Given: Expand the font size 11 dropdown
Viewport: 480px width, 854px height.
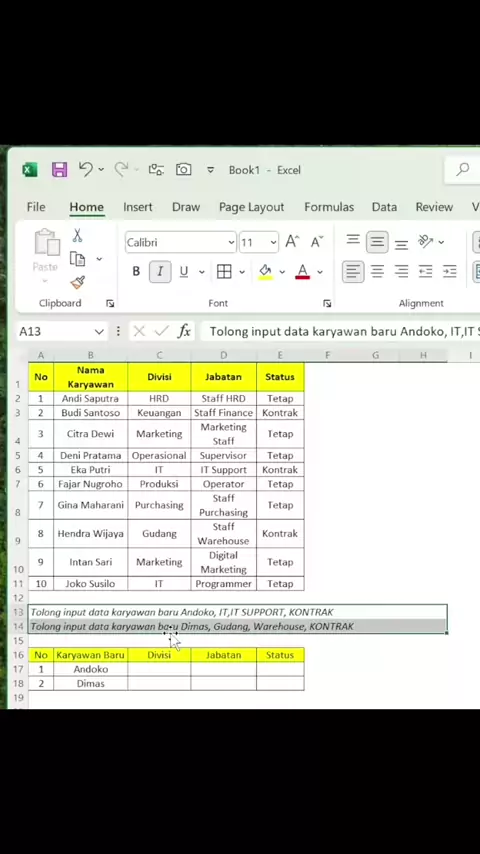Looking at the screenshot, I should 274,242.
